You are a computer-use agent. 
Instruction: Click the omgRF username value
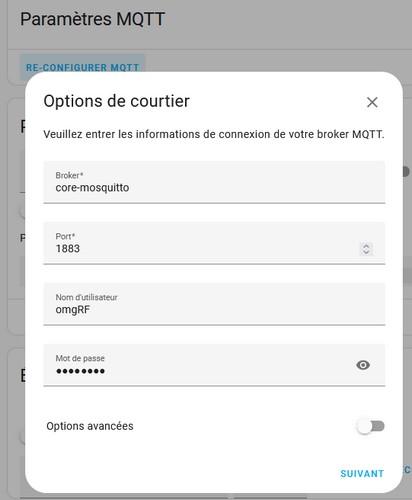tap(73, 310)
